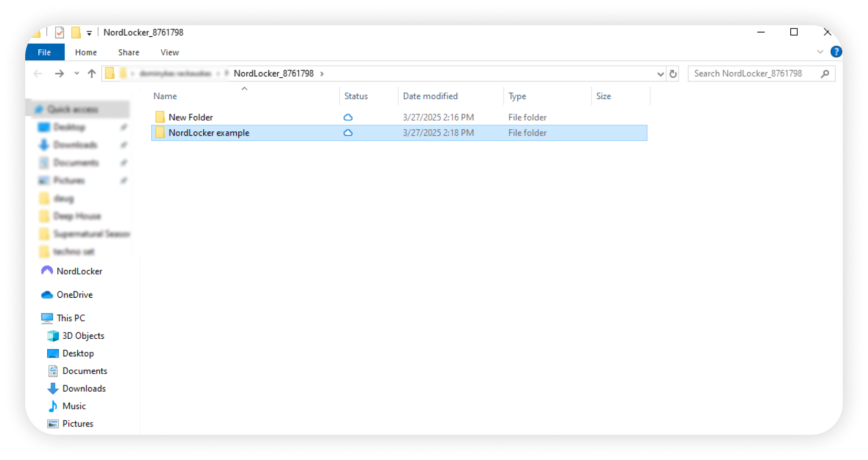868x460 pixels.
Task: Sort by the Date modified column header
Action: [431, 96]
